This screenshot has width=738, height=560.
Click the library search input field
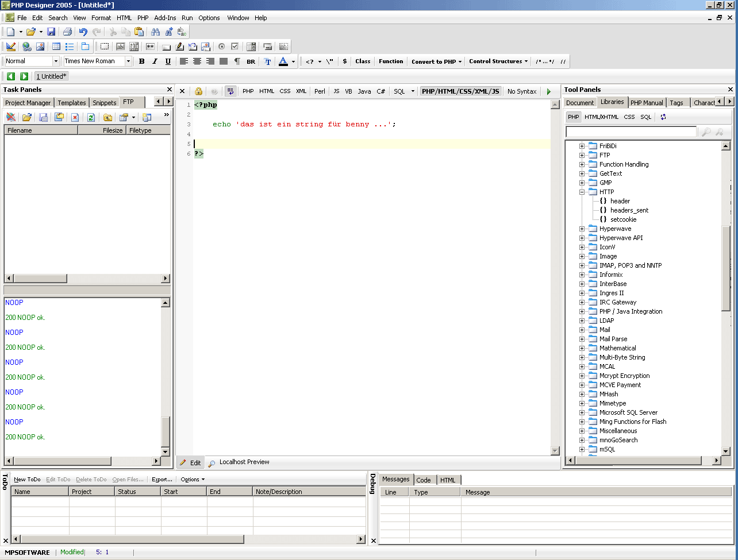point(631,132)
